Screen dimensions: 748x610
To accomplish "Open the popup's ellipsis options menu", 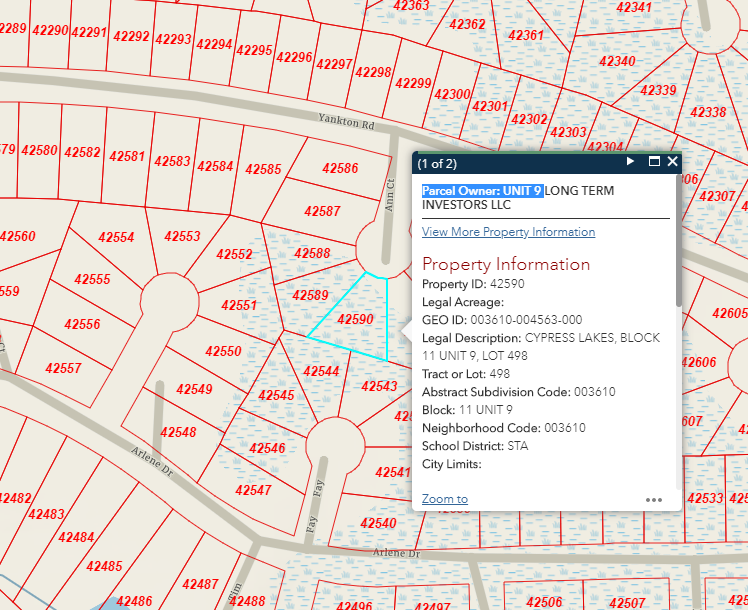I will pos(654,499).
